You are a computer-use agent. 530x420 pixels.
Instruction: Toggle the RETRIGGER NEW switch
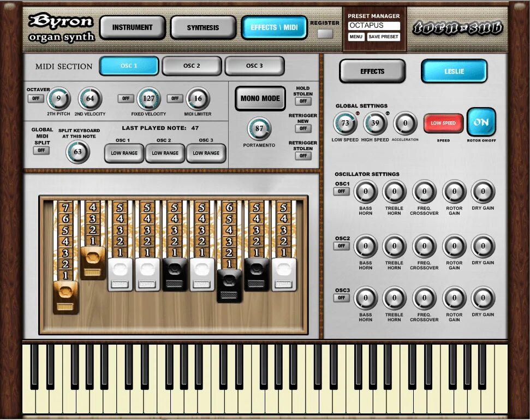click(x=303, y=128)
